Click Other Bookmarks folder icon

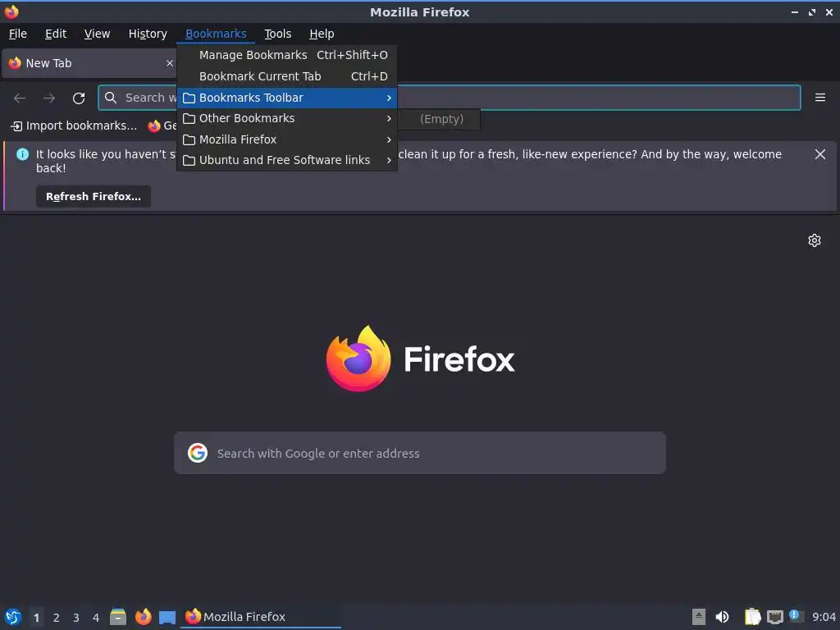pyautogui.click(x=189, y=118)
